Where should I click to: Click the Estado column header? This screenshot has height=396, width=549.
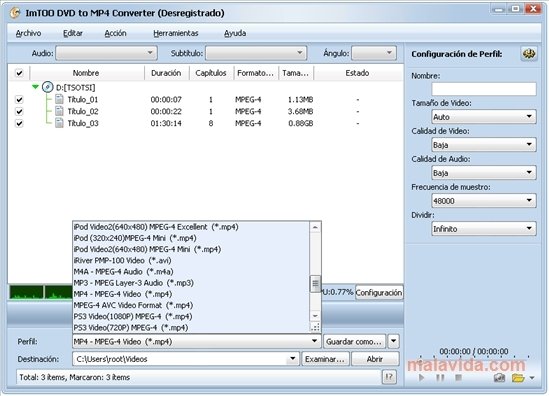(357, 73)
